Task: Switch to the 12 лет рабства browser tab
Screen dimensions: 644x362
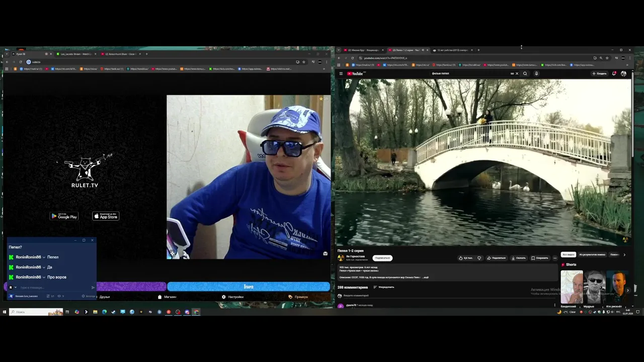Action: coord(452,50)
